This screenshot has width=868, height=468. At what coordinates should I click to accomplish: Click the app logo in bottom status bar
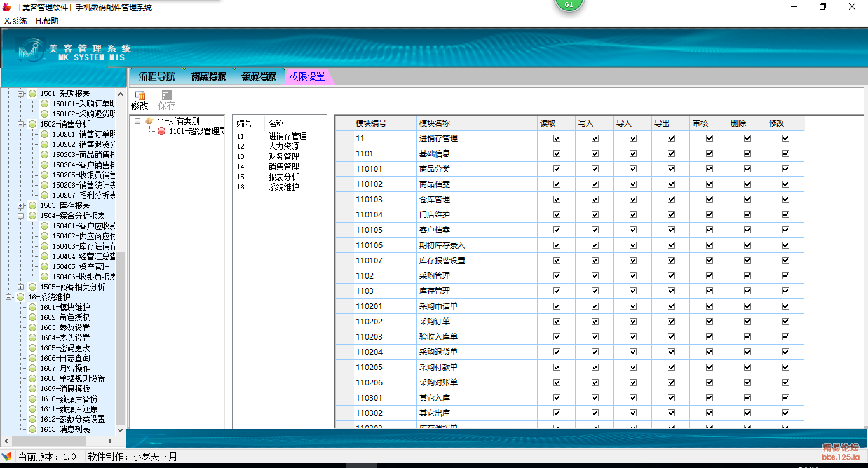[7, 457]
